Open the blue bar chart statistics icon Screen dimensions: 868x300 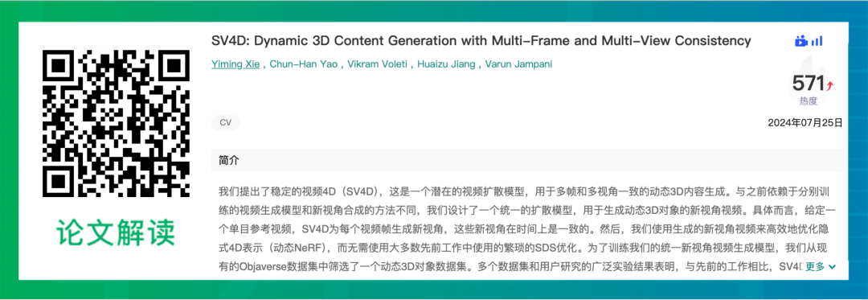pos(817,41)
